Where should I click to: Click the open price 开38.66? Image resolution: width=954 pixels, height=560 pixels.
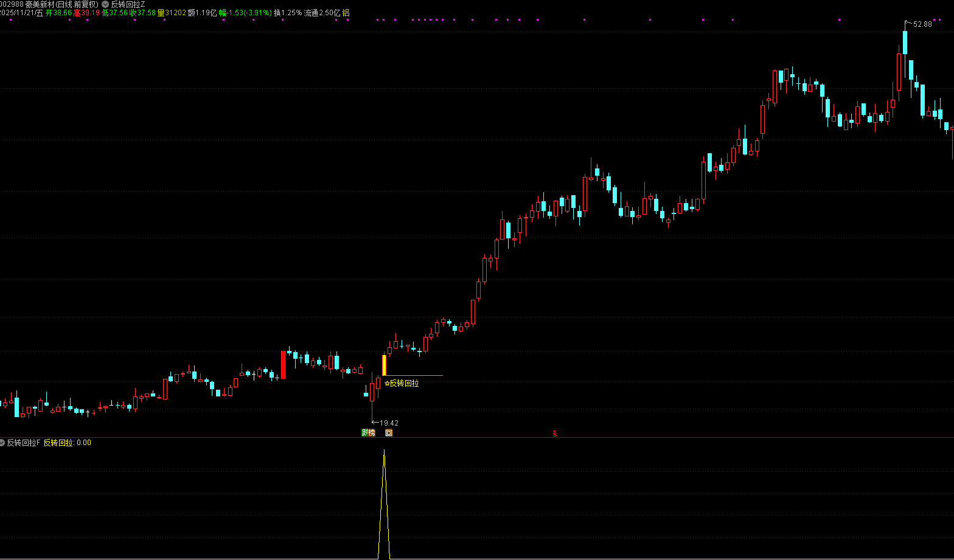click(58, 13)
